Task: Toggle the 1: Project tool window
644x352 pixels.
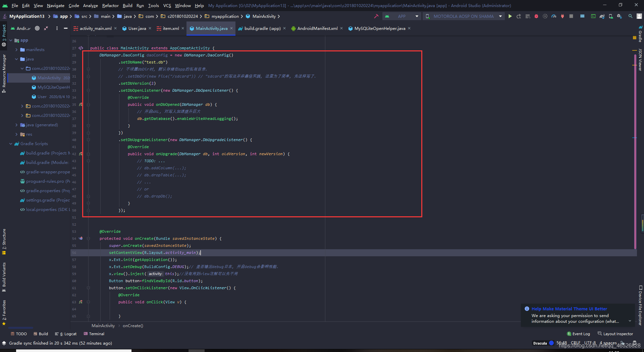Action: click(x=4, y=35)
